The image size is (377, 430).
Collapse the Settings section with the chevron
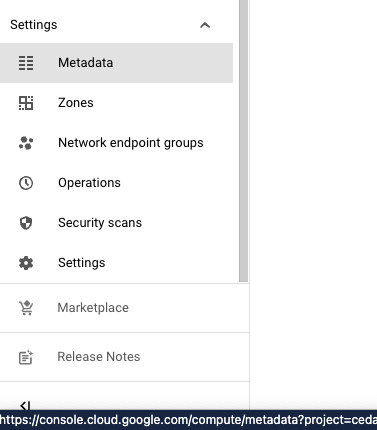coord(205,25)
